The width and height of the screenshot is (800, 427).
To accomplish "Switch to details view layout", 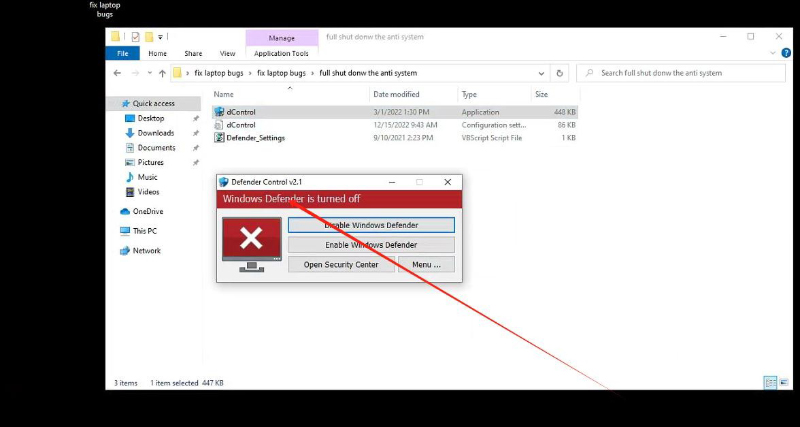I will click(x=768, y=382).
